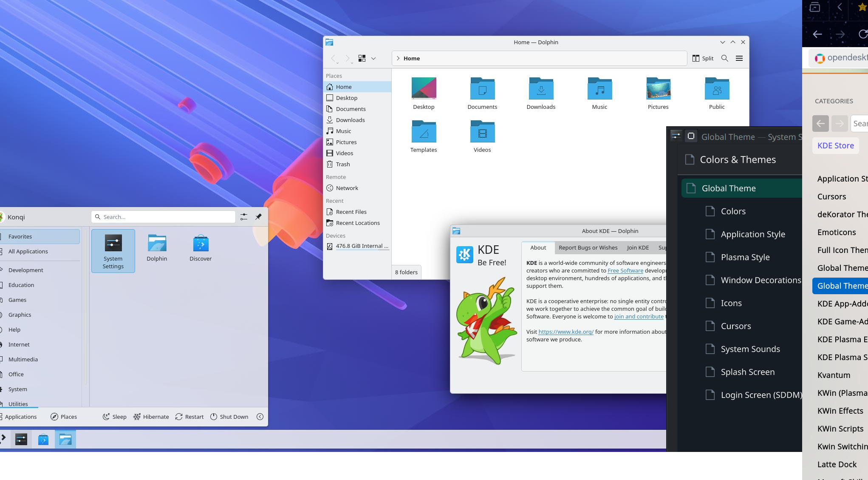Open the Dolphin hamburger menu
The width and height of the screenshot is (868, 480).
point(739,58)
